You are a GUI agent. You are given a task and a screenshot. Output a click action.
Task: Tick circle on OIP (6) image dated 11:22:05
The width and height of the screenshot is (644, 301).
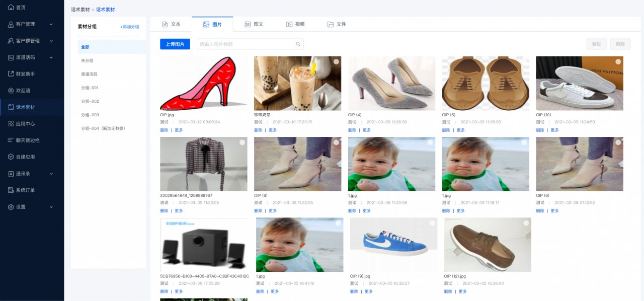tap(336, 142)
